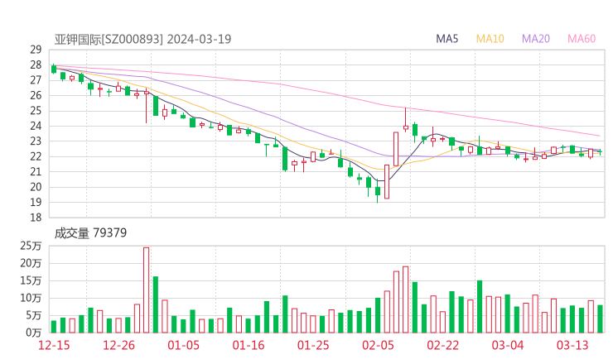Screen dimensions: 613x364
Task: Click the MA20 legend label
Action: pyautogui.click(x=536, y=39)
